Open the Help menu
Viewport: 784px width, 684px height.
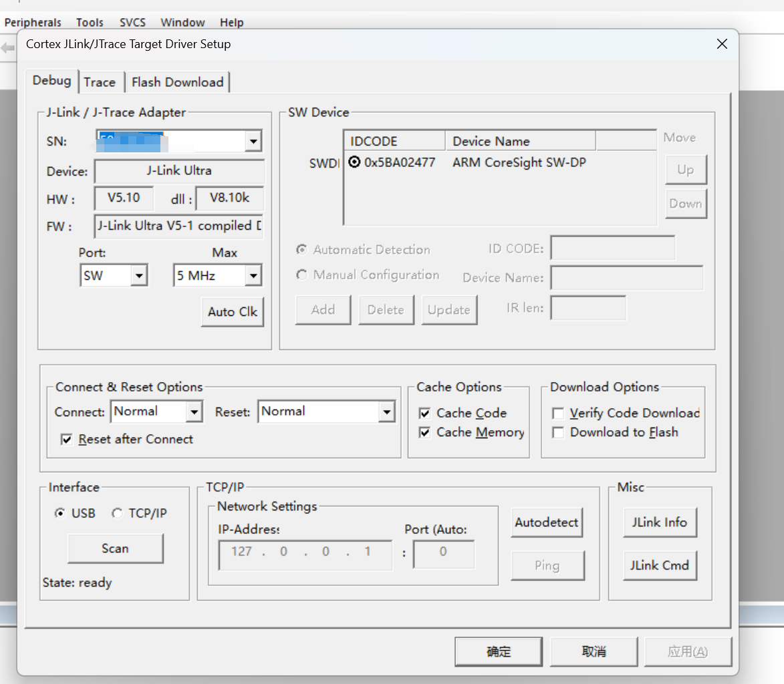(x=231, y=23)
